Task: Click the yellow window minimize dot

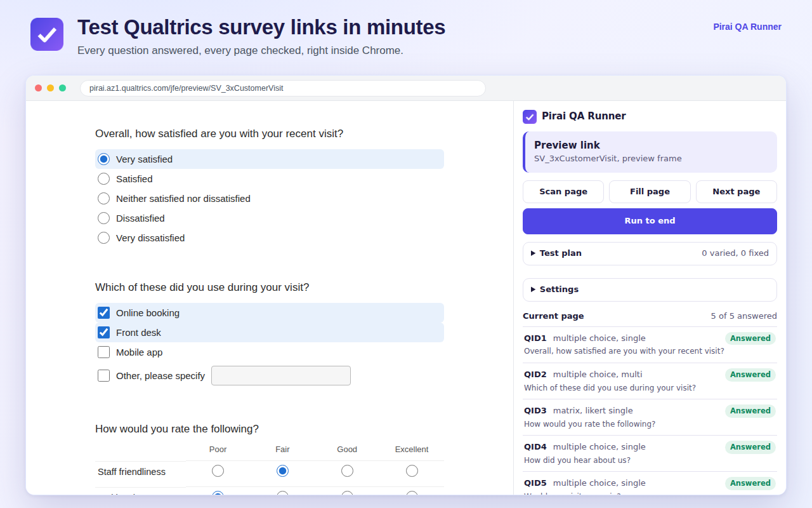Action: point(51,88)
